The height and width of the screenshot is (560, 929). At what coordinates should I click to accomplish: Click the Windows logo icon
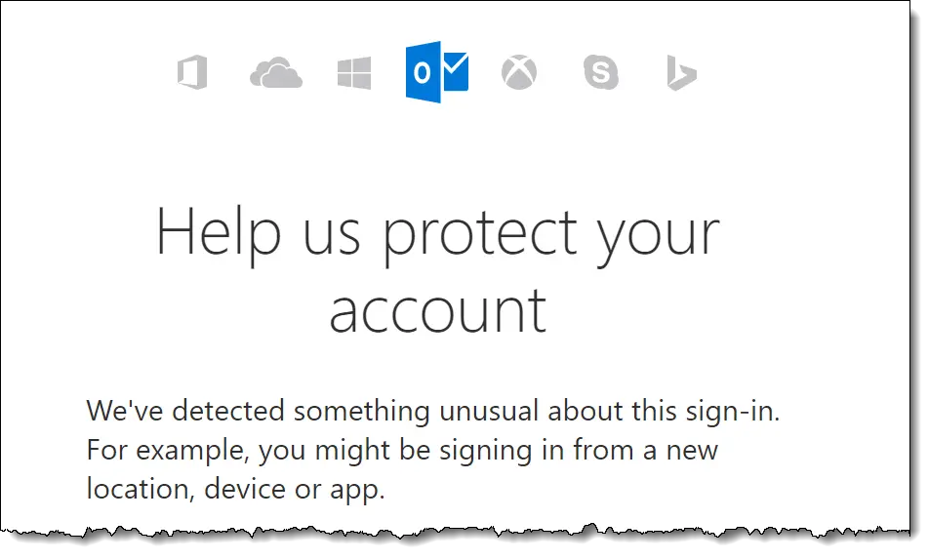point(354,73)
